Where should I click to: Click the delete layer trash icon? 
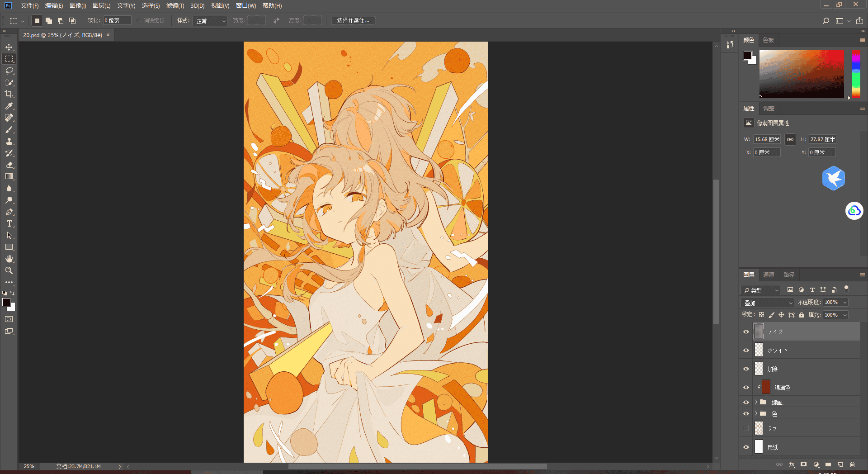tap(853, 465)
